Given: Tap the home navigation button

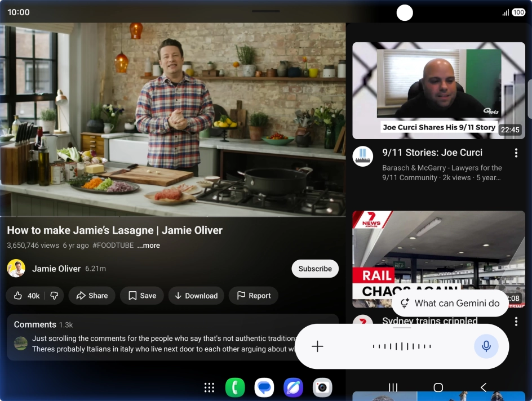Looking at the screenshot, I should click(x=438, y=387).
